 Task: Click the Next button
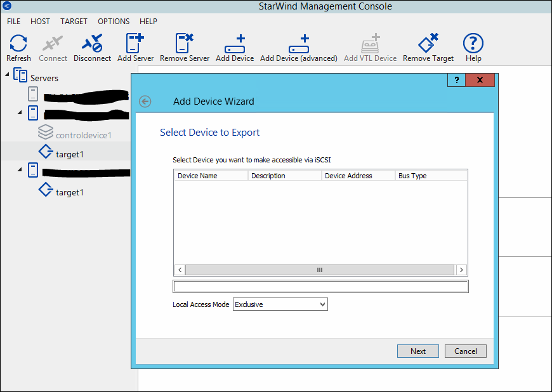coord(418,351)
